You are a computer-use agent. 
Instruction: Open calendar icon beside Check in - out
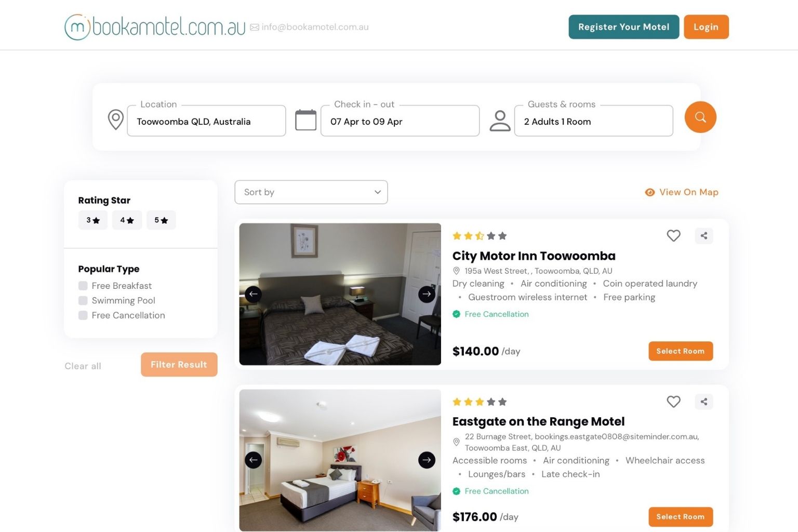[305, 120]
